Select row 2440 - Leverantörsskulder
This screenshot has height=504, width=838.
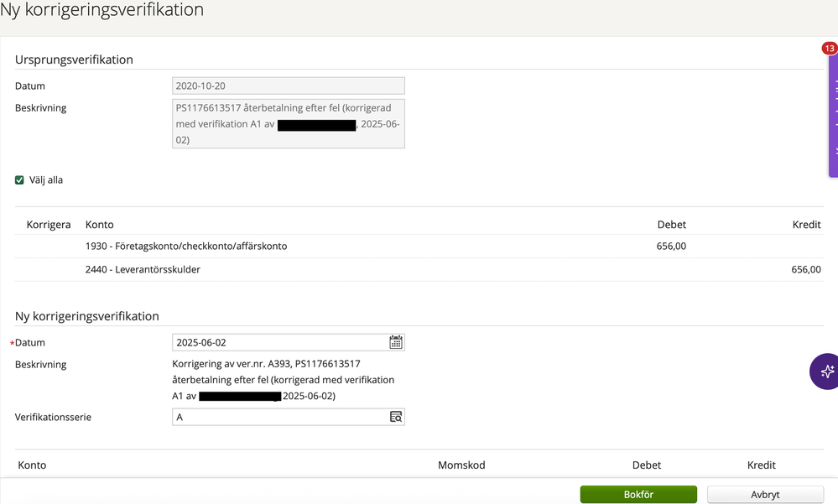(419, 269)
